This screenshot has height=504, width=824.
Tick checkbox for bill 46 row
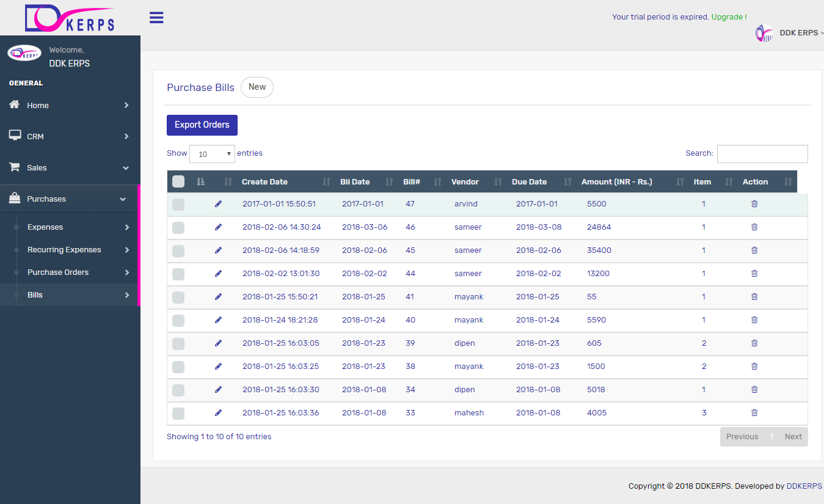tap(178, 228)
